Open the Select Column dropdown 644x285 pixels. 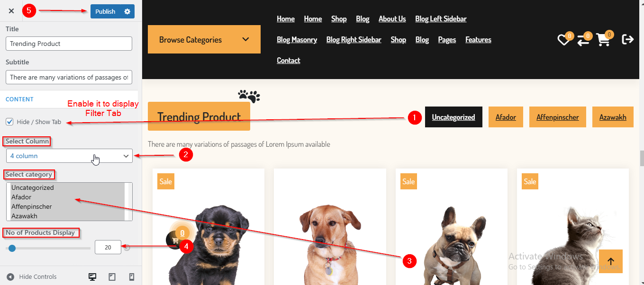click(x=69, y=156)
